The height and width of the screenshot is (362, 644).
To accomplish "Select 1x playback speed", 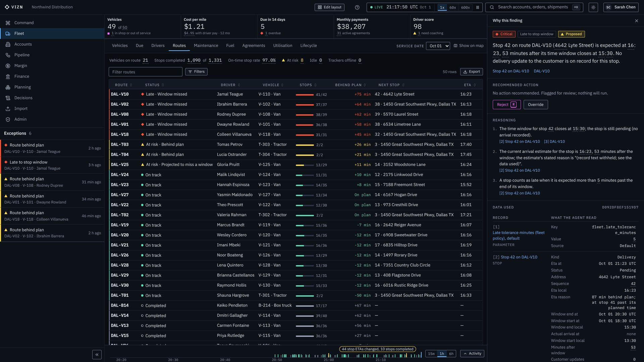I will click(442, 7).
